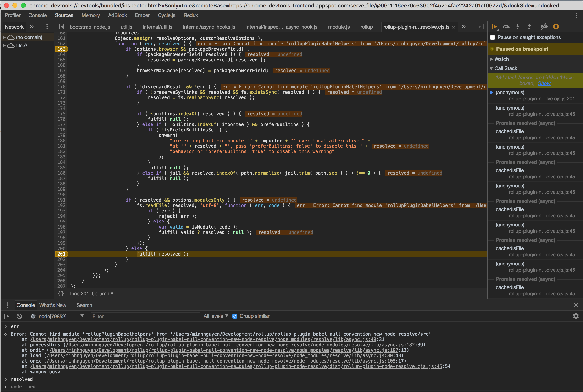The width and height of the screenshot is (583, 392).
Task: Toggle the pretty print braces button
Action: (61, 293)
